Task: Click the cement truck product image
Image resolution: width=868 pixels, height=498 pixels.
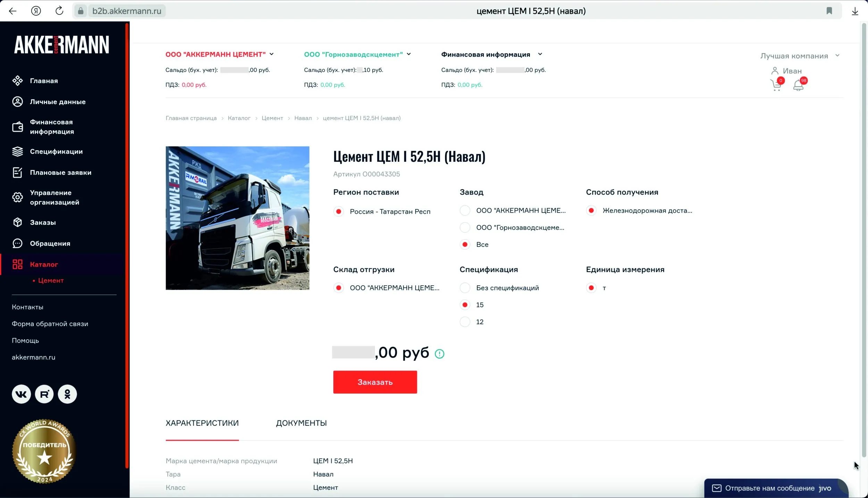Action: 237,218
